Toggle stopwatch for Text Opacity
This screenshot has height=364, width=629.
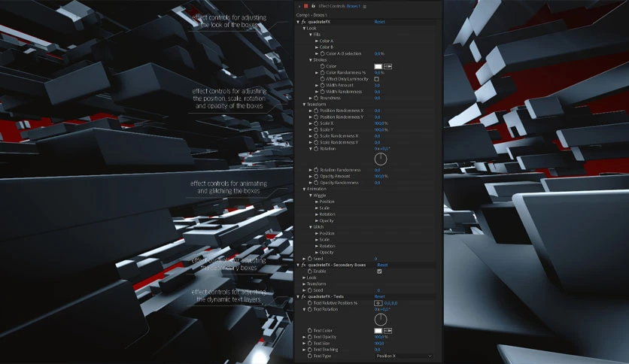tap(310, 337)
